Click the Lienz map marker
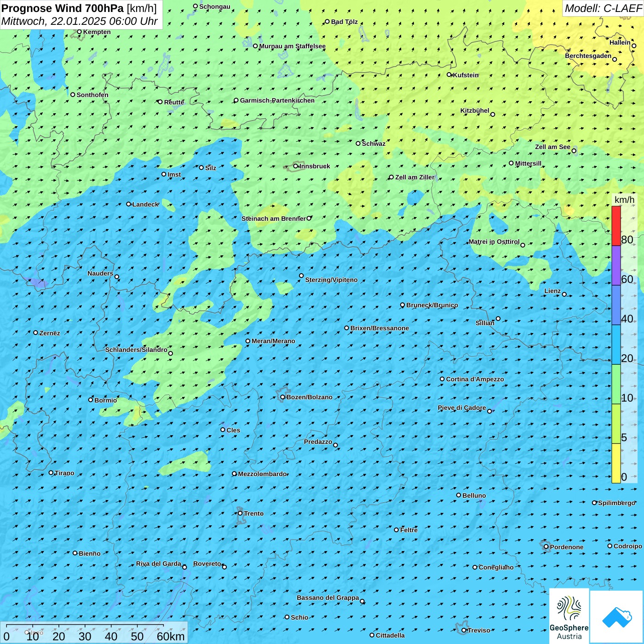644x644 pixels. 564,294
